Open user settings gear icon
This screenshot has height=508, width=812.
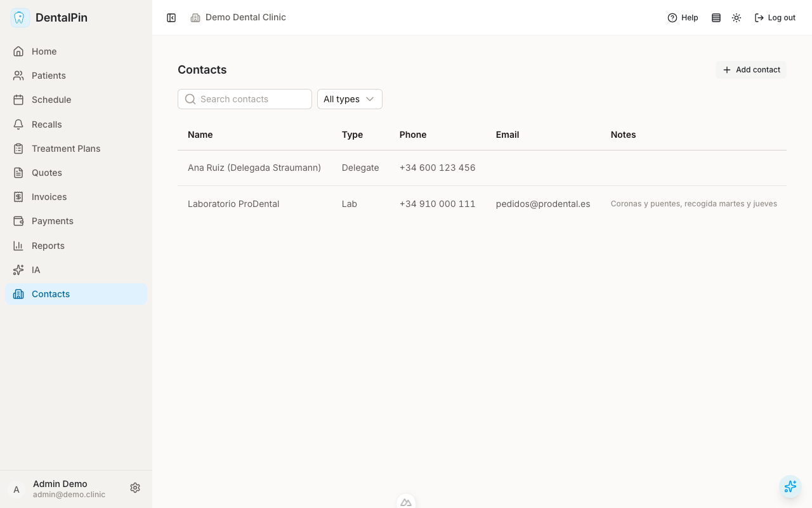point(135,488)
